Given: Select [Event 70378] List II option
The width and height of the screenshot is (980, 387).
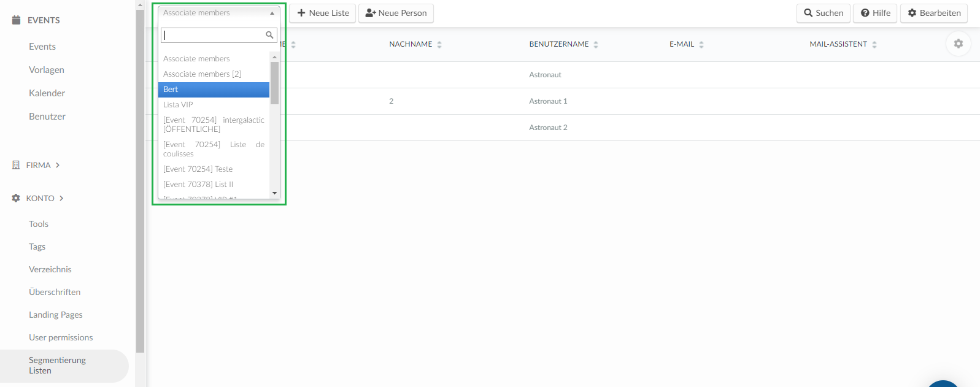Looking at the screenshot, I should coord(214,185).
